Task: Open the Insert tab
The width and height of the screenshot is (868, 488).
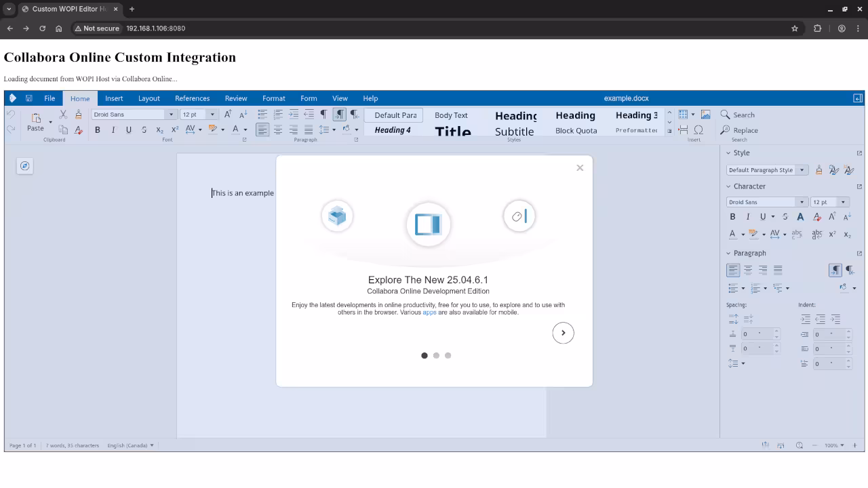Action: pyautogui.click(x=114, y=98)
